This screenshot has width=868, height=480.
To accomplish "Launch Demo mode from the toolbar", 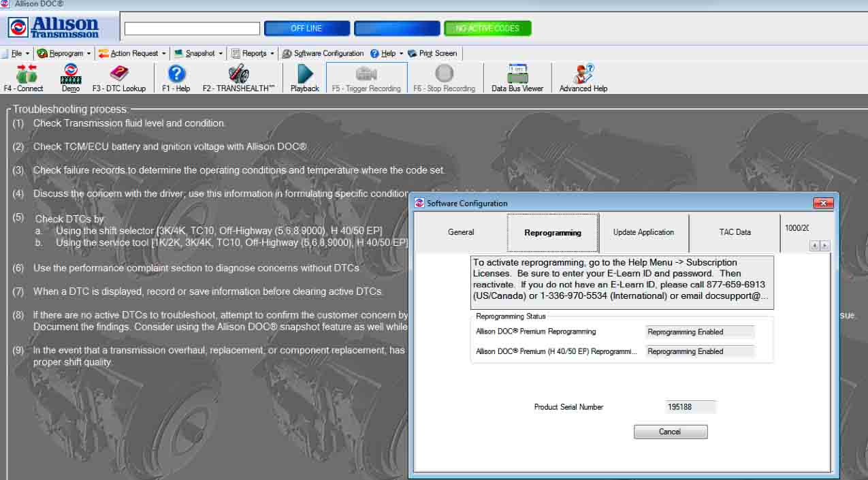I will [x=71, y=78].
